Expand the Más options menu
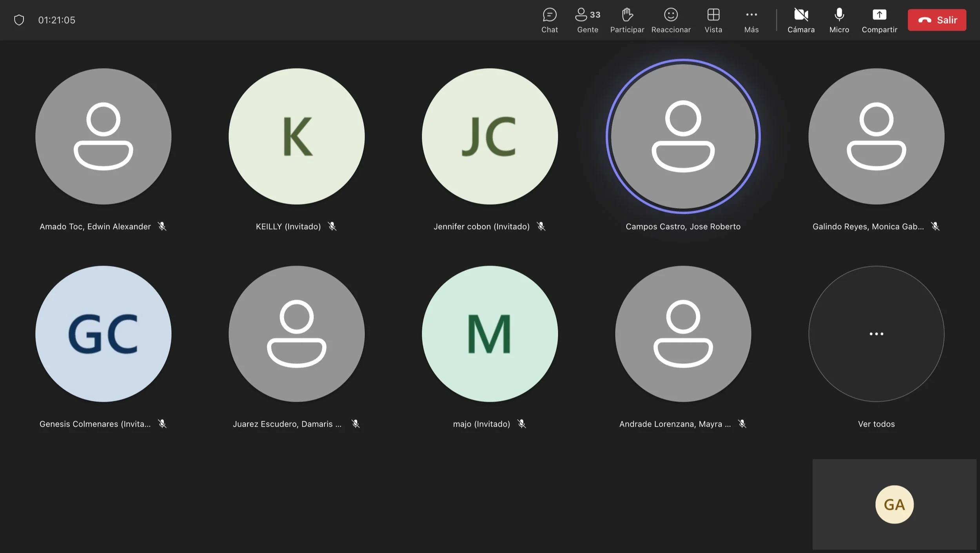Image resolution: width=980 pixels, height=553 pixels. point(751,20)
